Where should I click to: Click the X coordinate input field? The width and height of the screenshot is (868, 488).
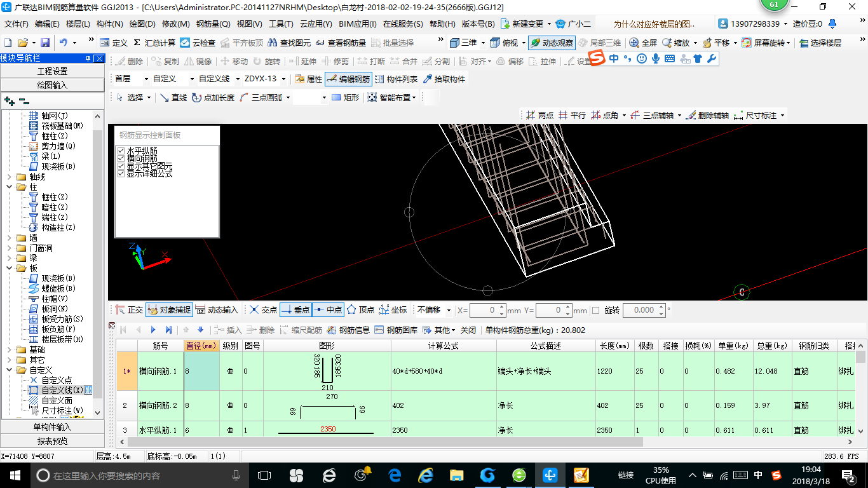pyautogui.click(x=487, y=310)
